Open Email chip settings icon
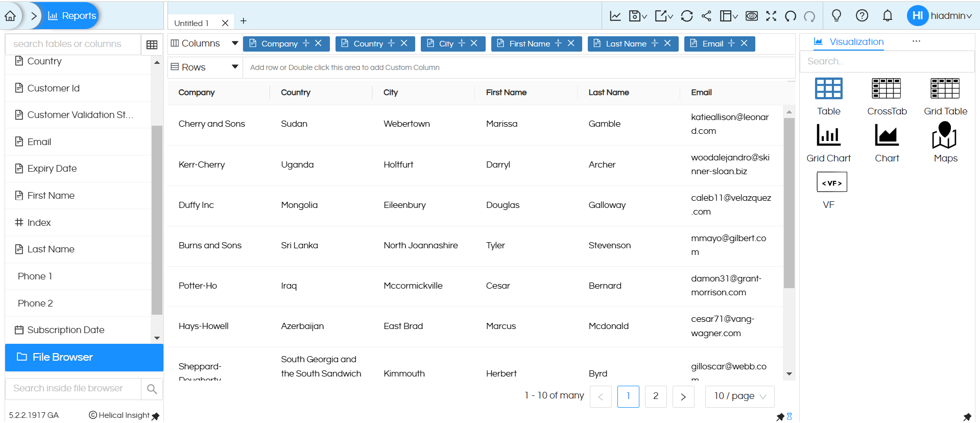 [x=731, y=43]
